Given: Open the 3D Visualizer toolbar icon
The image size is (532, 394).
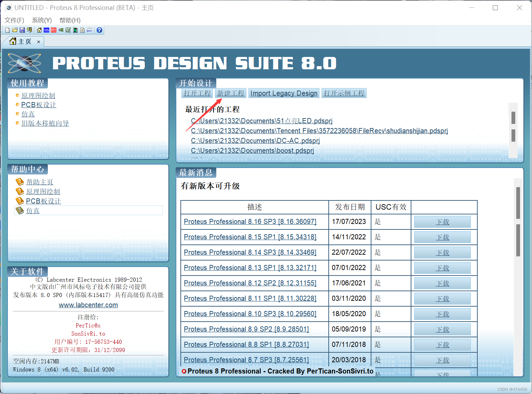Looking at the screenshot, I should click(x=61, y=30).
